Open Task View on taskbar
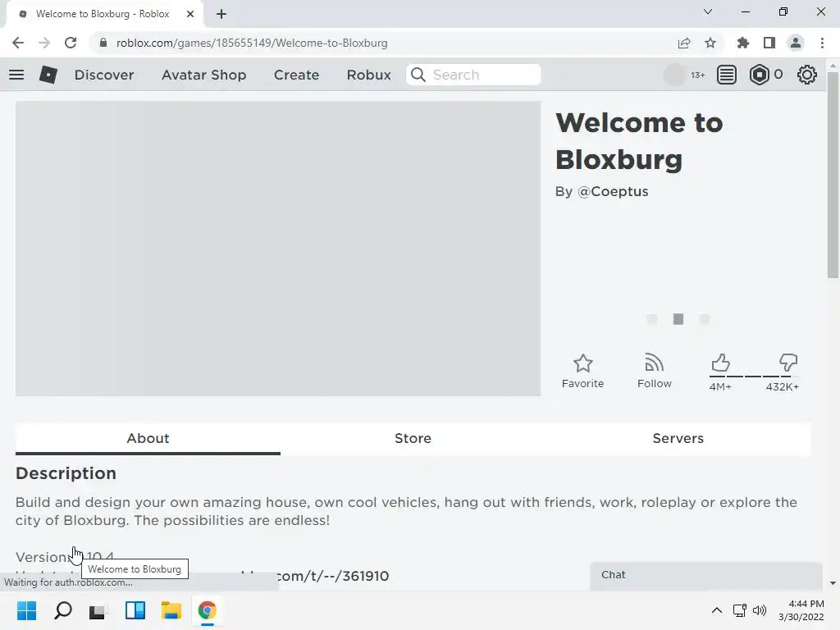The width and height of the screenshot is (840, 630). (98, 610)
